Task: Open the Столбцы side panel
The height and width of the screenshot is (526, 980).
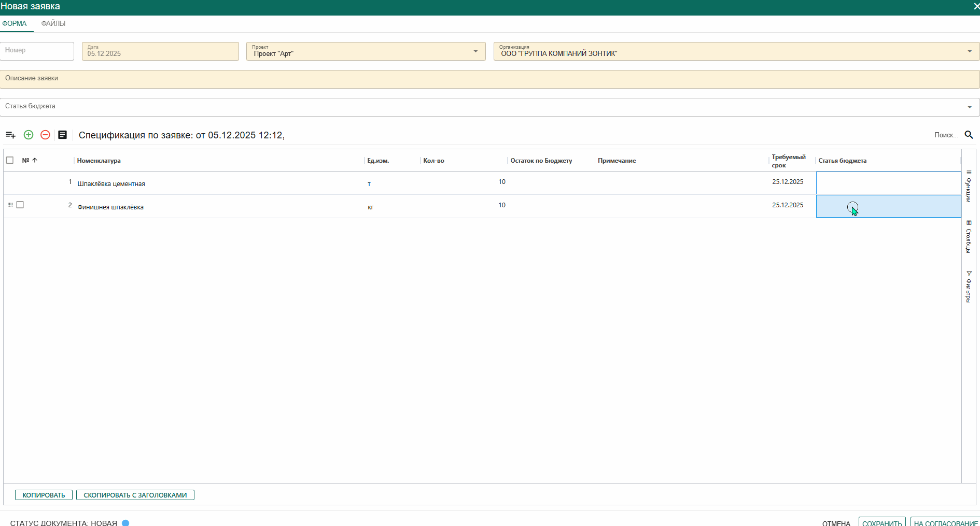Action: [969, 237]
